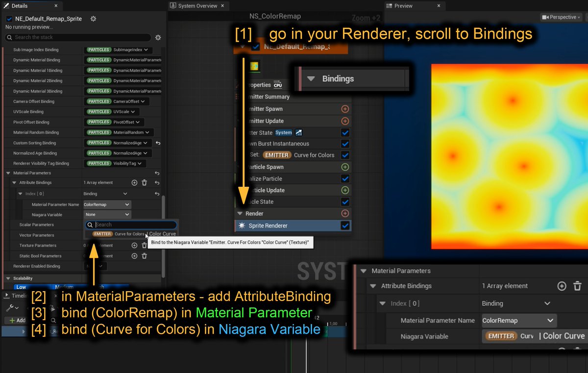Screen dimensions: 588x373
Task: Click the Niagara Variable popup Search field
Action: pos(131,224)
